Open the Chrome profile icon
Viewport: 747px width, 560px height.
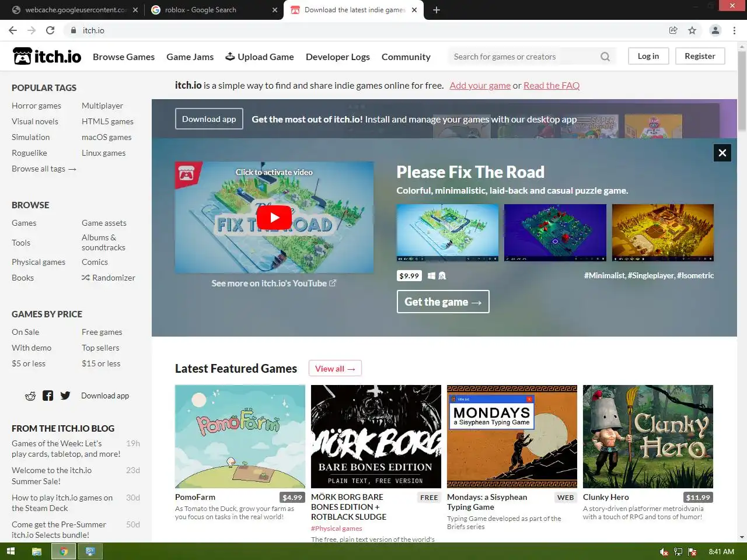point(715,30)
